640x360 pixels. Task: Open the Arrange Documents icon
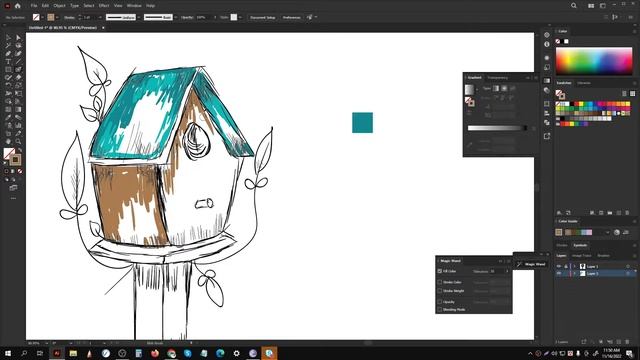tap(591, 6)
